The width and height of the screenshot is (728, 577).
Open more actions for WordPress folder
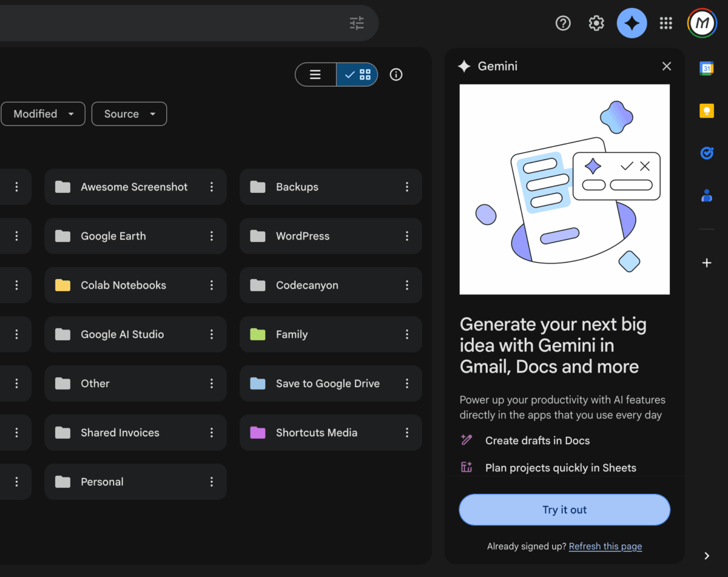[407, 236]
